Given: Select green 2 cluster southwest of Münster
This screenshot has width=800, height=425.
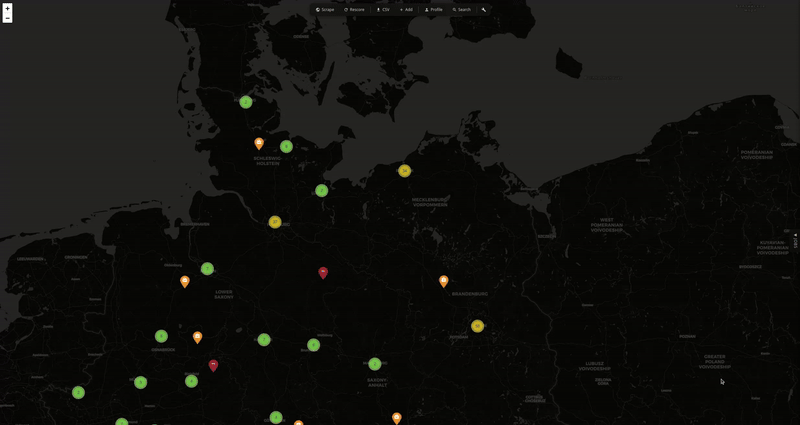Looking at the screenshot, I should [x=78, y=392].
